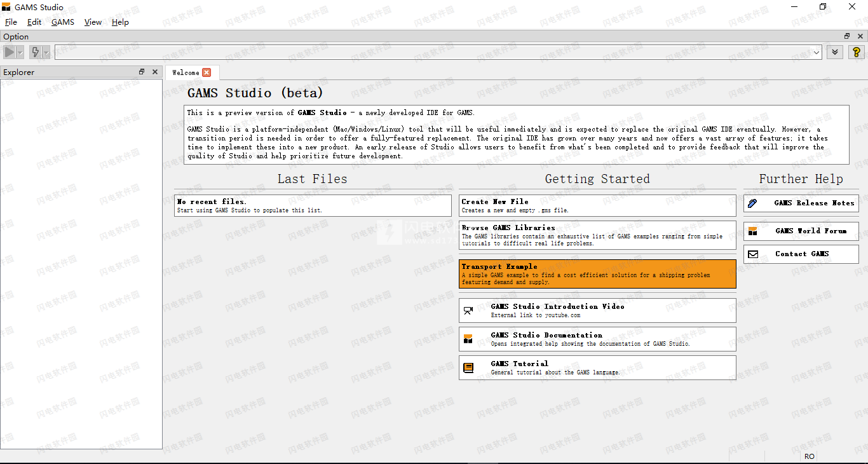This screenshot has height=464, width=868.
Task: Run the GAMS model with play button
Action: (10, 52)
